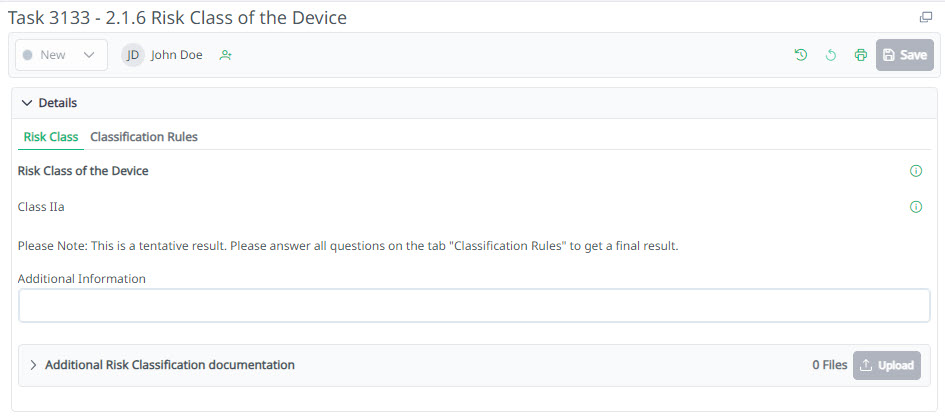Click the 0 Files counter
This screenshot has height=417, width=945.
point(829,365)
